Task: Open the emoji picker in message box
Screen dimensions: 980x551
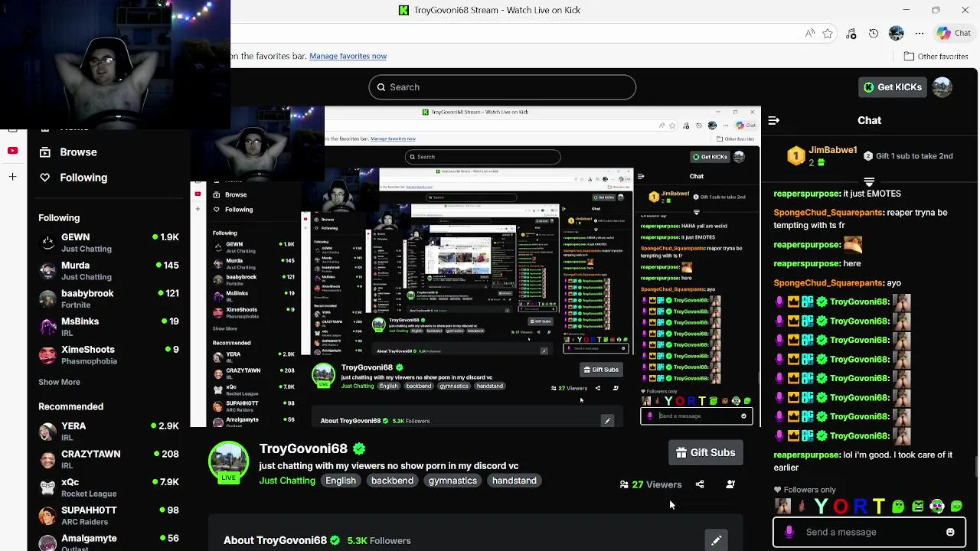Action: pos(950,532)
